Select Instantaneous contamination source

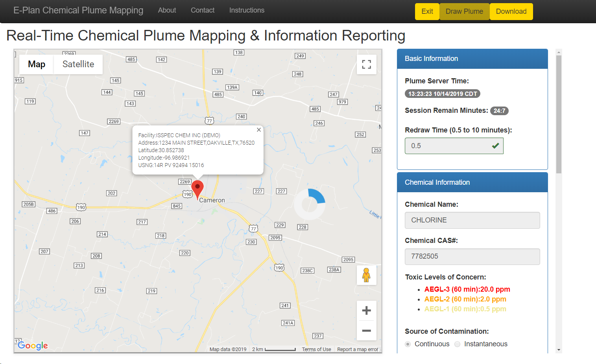click(x=457, y=344)
